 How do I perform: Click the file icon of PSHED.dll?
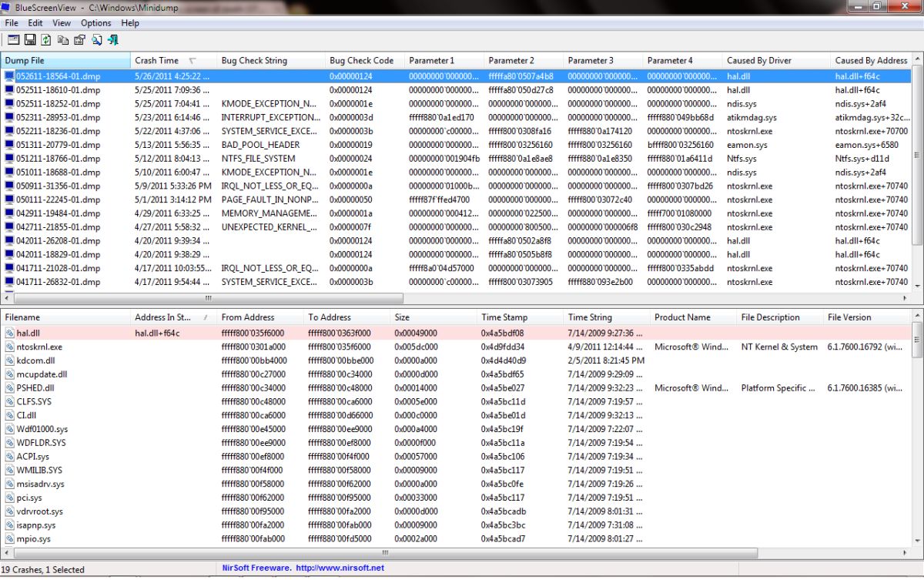coord(9,388)
